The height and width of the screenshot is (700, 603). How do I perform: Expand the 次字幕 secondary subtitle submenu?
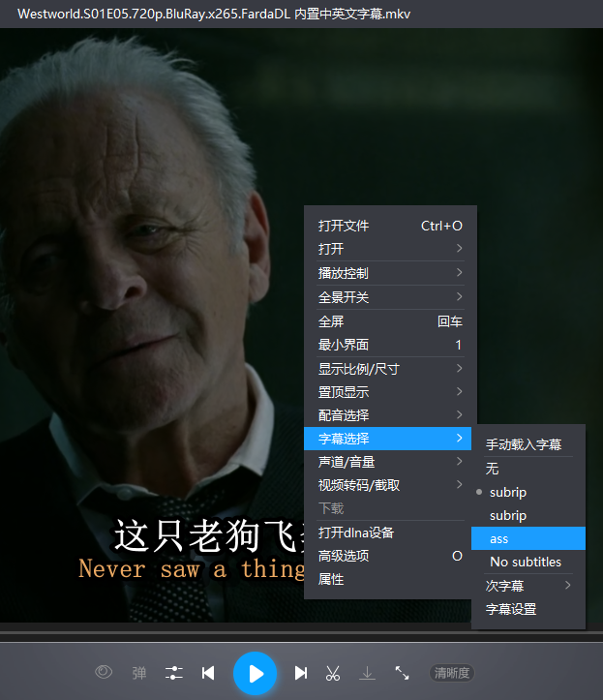coord(528,586)
